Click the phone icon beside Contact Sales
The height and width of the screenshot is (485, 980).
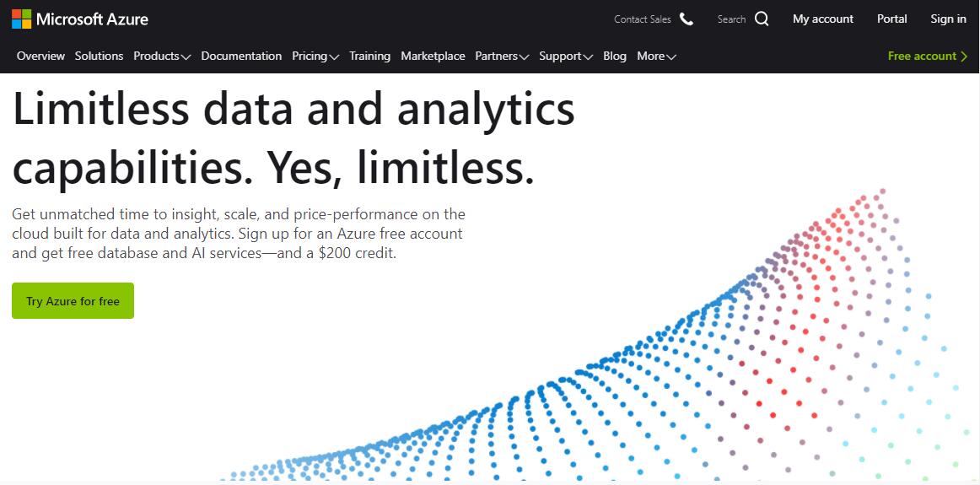pyautogui.click(x=687, y=19)
